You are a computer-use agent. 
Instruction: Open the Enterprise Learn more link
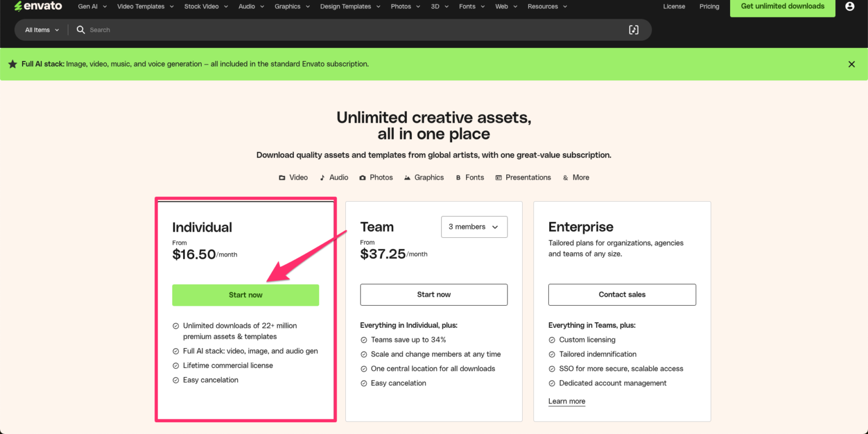(x=566, y=401)
